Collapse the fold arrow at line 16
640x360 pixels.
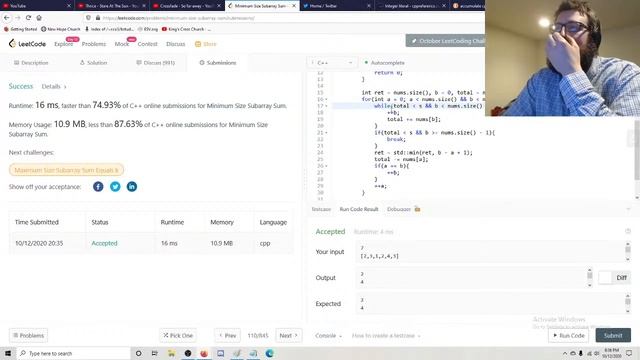point(326,99)
